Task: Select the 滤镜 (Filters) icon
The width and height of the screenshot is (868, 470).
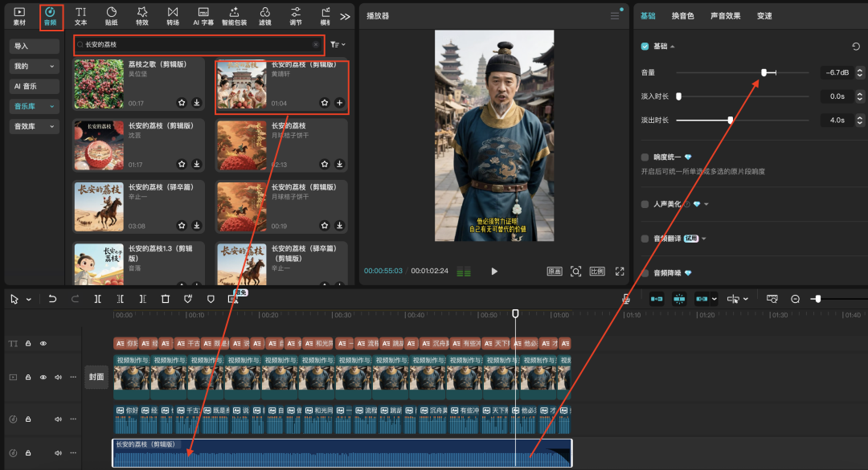Action: (x=264, y=14)
